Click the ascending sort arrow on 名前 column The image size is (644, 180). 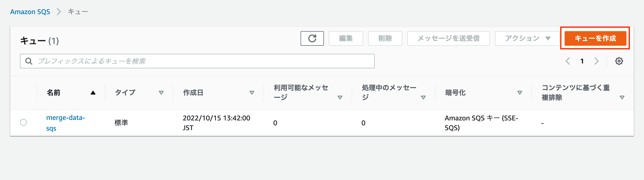[x=93, y=92]
